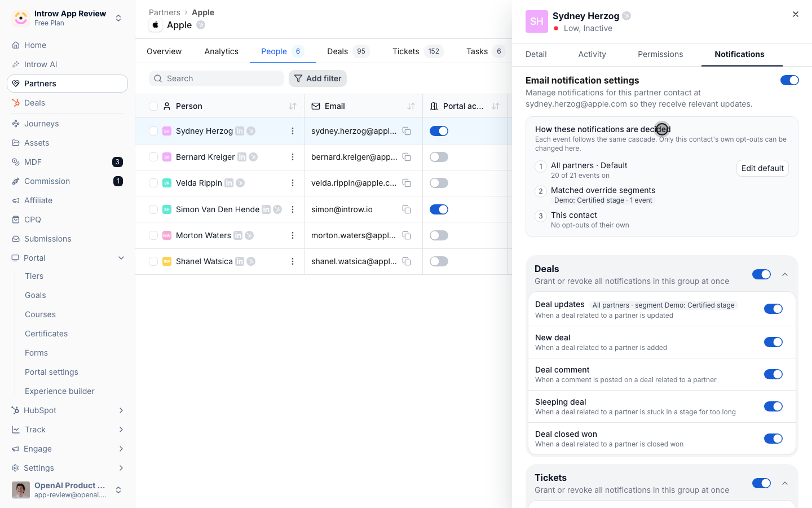Viewport: 812px width, 508px height.
Task: Check the Velda Rippin row checkbox
Action: [x=153, y=183]
